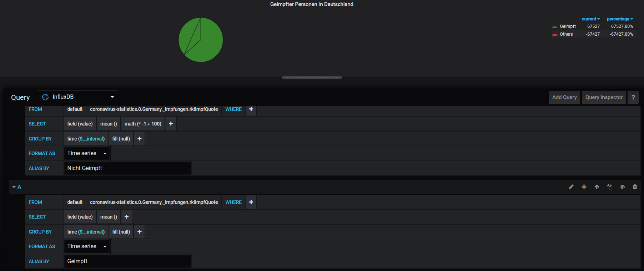This screenshot has width=644, height=271.
Task: Edit measurement rkiImpfQuote in top query
Action: (x=154, y=109)
